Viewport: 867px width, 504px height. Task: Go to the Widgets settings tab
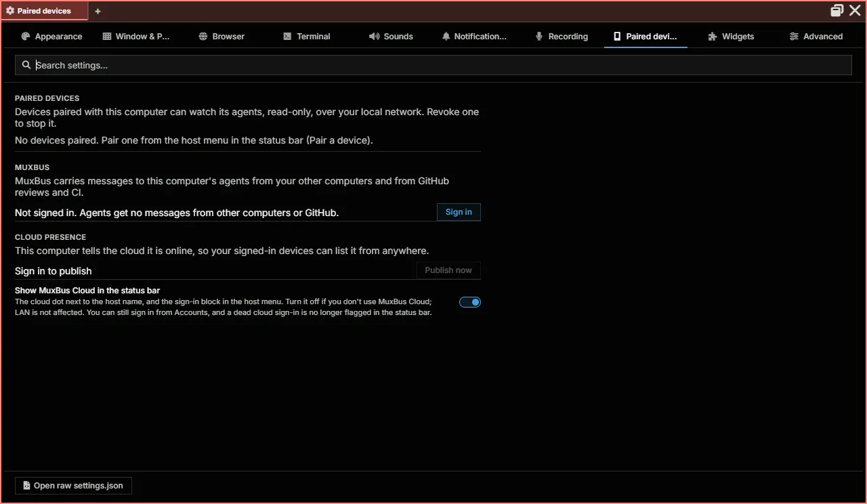pyautogui.click(x=731, y=37)
